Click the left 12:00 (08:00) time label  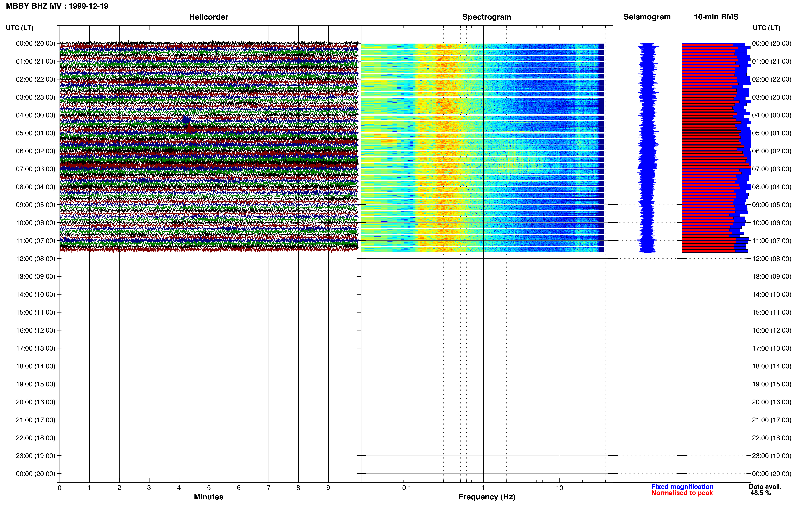point(36,259)
